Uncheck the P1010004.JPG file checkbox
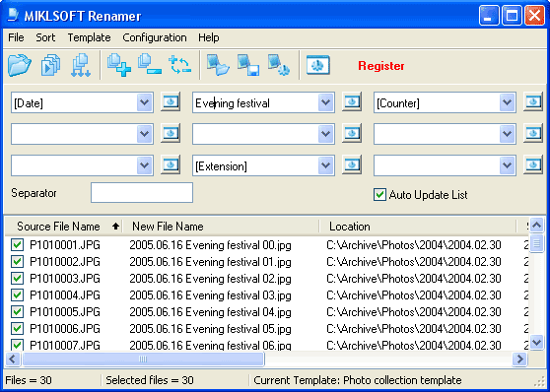Viewport: 550px width, 392px height. (x=17, y=294)
